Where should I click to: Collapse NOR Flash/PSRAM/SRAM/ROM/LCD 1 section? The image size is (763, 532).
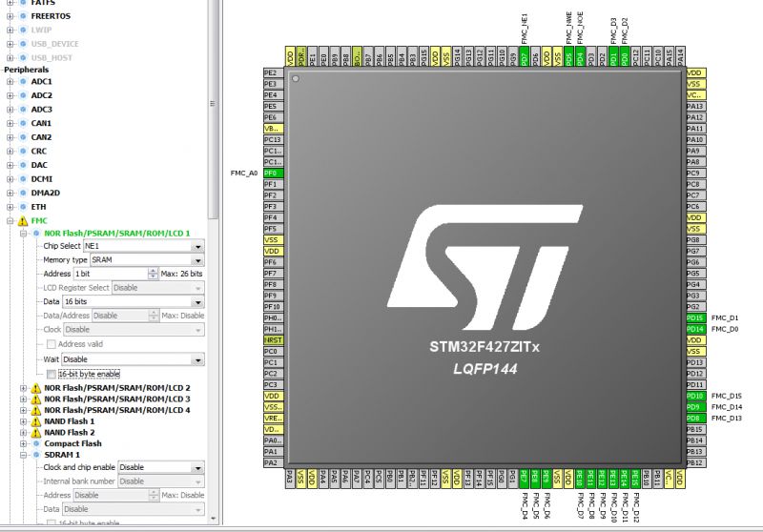[x=23, y=234]
